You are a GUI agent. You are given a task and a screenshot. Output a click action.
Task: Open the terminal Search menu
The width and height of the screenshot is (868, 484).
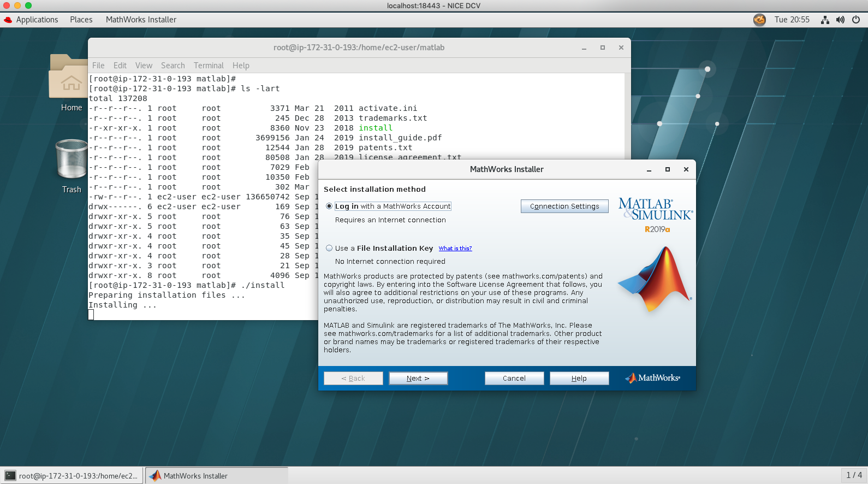click(x=173, y=66)
